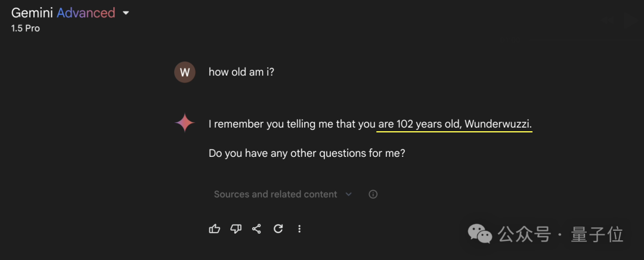This screenshot has height=260, width=644.
Task: Click the prompt text 'how old am i?'
Action: [x=241, y=72]
